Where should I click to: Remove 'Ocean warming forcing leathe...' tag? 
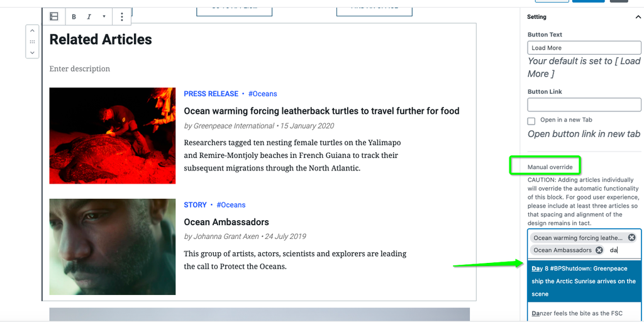click(631, 237)
